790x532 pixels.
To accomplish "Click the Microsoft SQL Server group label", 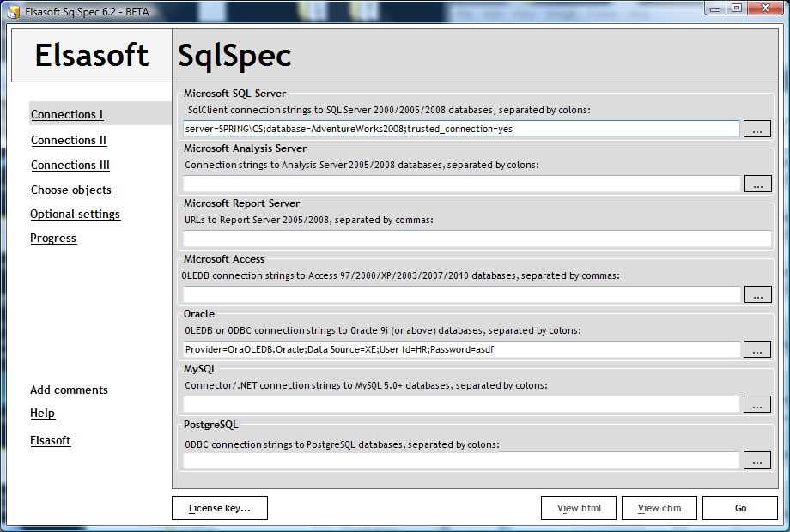I will tap(234, 94).
